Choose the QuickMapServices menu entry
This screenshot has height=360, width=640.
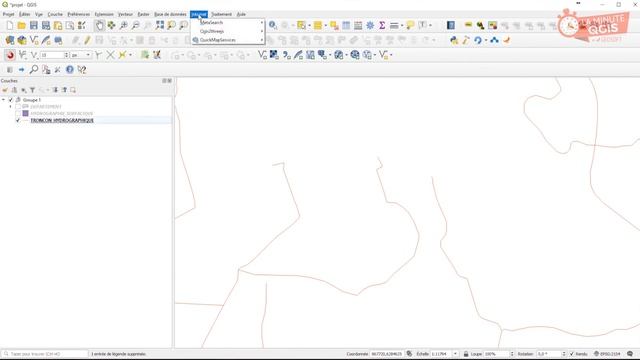[x=228, y=40]
